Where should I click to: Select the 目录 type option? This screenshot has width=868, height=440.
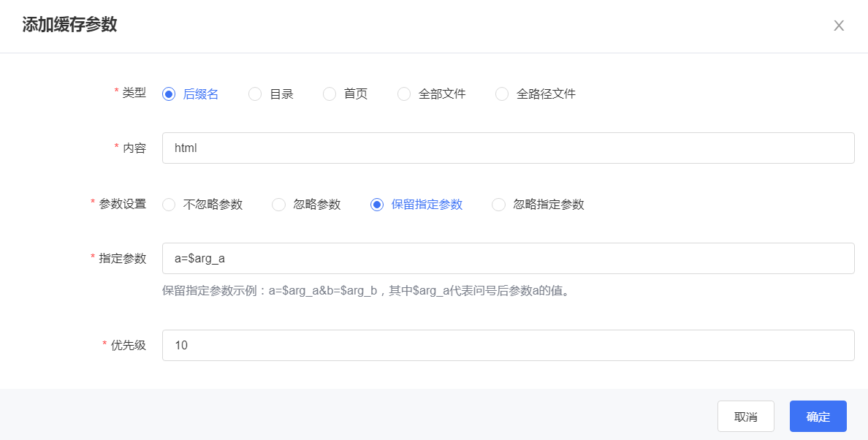pyautogui.click(x=270, y=94)
